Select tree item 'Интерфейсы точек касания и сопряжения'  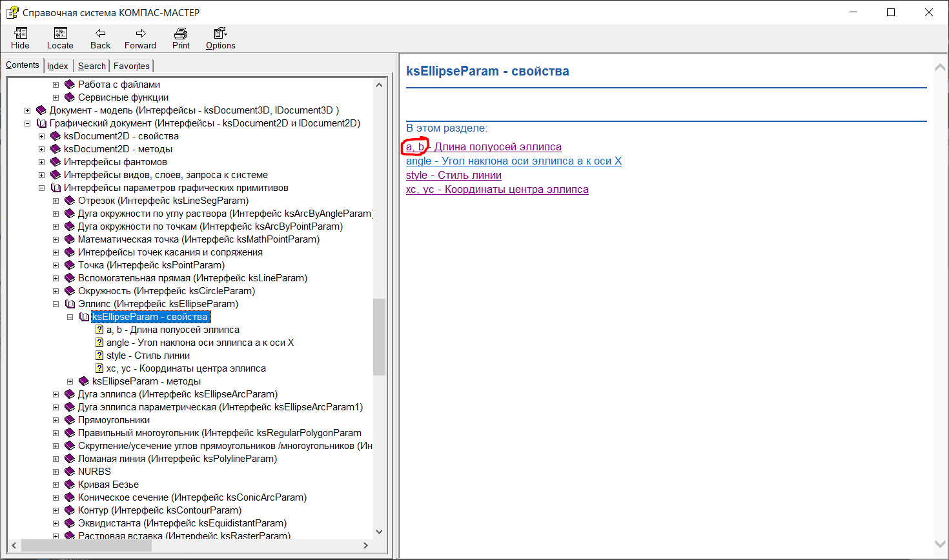tap(170, 252)
